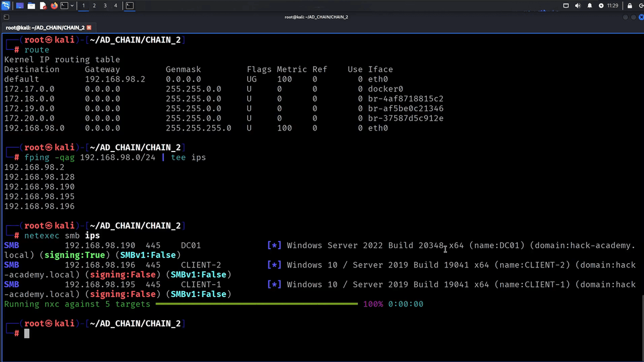Image resolution: width=644 pixels, height=362 pixels.
Task: Open the display settings tray icon
Action: click(x=566, y=6)
